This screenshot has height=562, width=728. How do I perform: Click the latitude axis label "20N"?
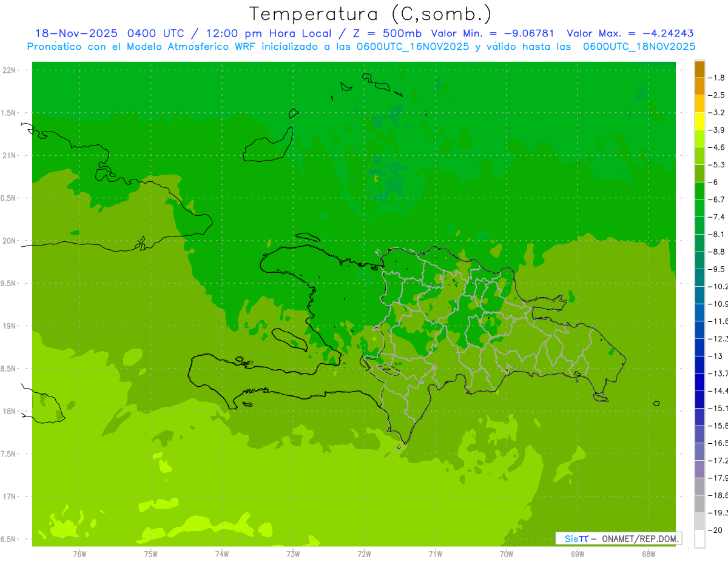8,241
